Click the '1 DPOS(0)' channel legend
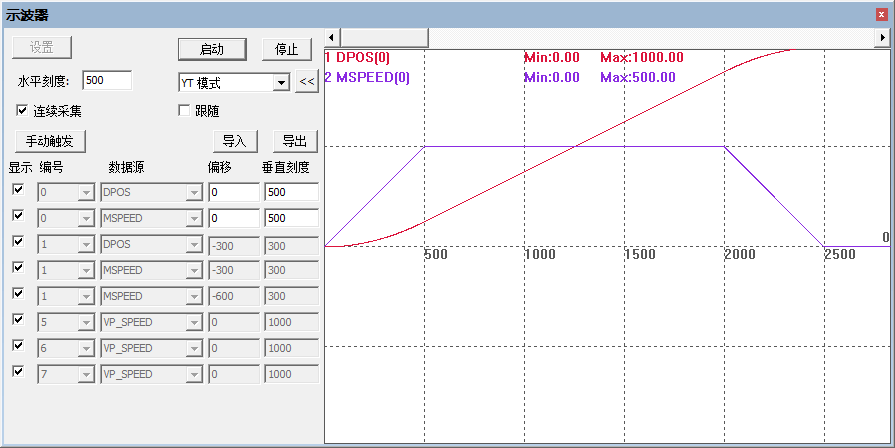Screen dimensions: 895x448 (357, 58)
